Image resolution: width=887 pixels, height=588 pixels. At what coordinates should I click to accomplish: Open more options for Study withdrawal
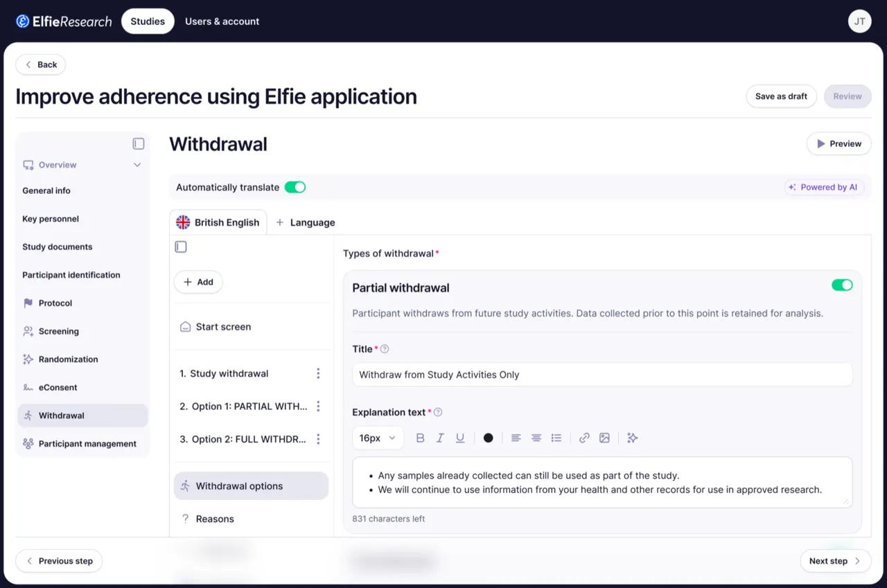tap(318, 373)
